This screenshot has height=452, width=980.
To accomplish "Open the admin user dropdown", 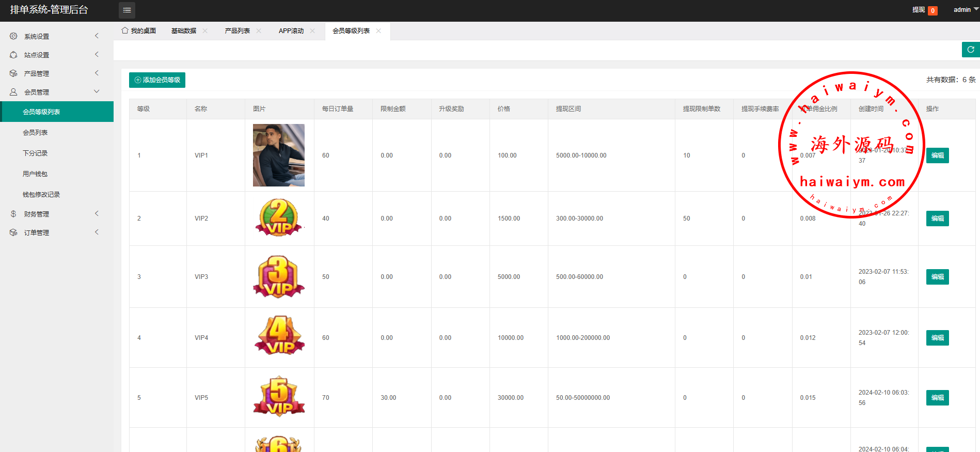I will [965, 10].
